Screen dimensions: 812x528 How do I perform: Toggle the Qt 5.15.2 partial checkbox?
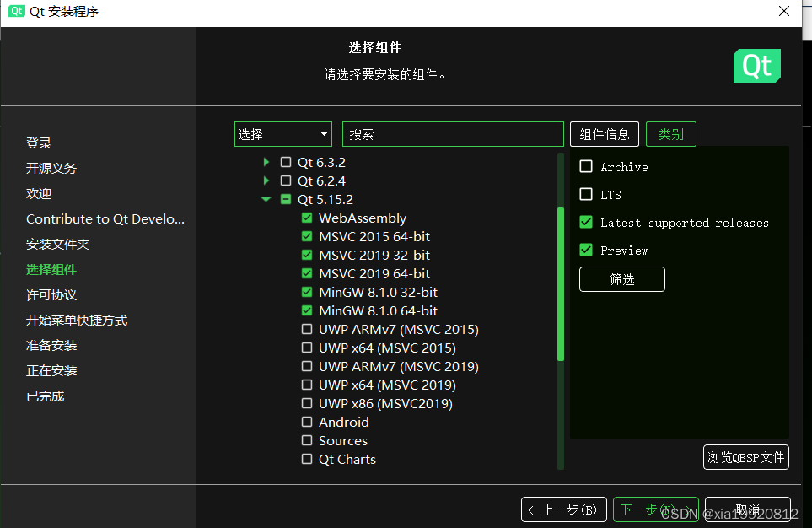[x=285, y=200]
